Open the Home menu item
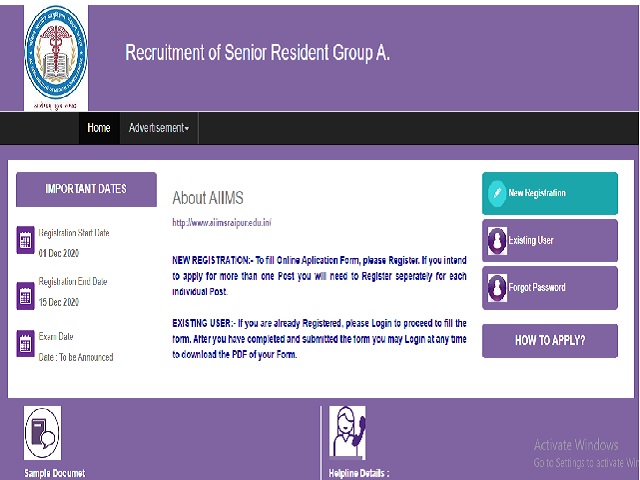 (x=99, y=128)
